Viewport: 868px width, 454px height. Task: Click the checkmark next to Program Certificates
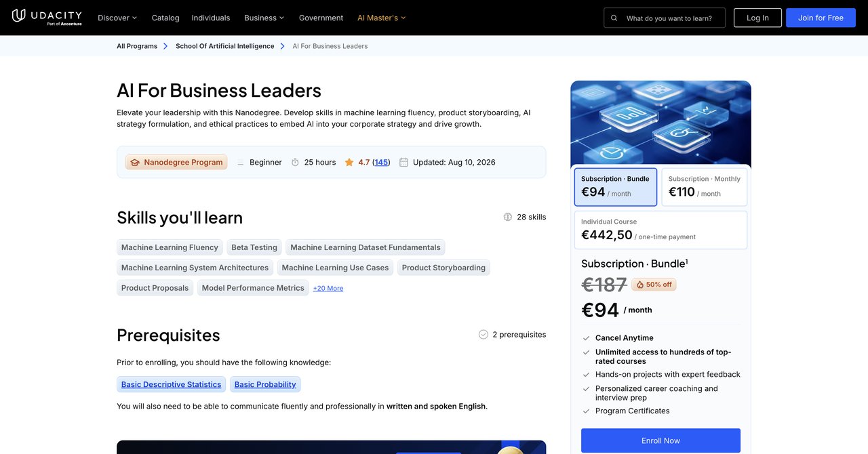point(586,411)
